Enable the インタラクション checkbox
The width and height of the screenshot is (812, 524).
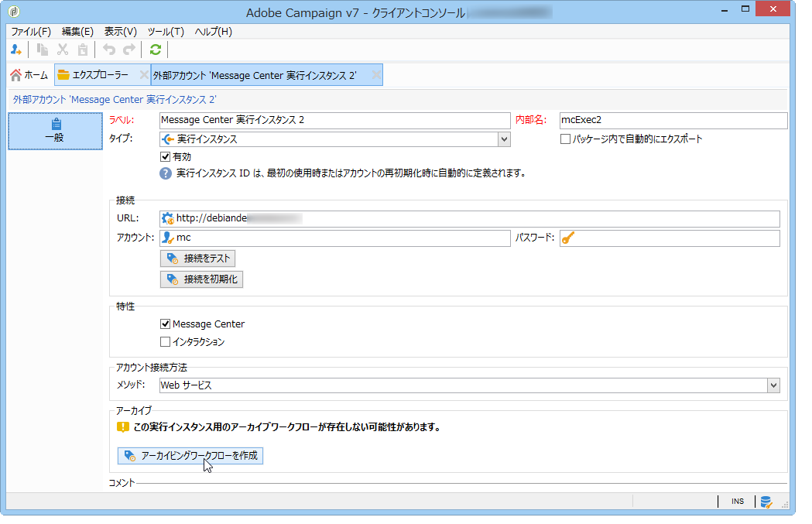coord(165,342)
